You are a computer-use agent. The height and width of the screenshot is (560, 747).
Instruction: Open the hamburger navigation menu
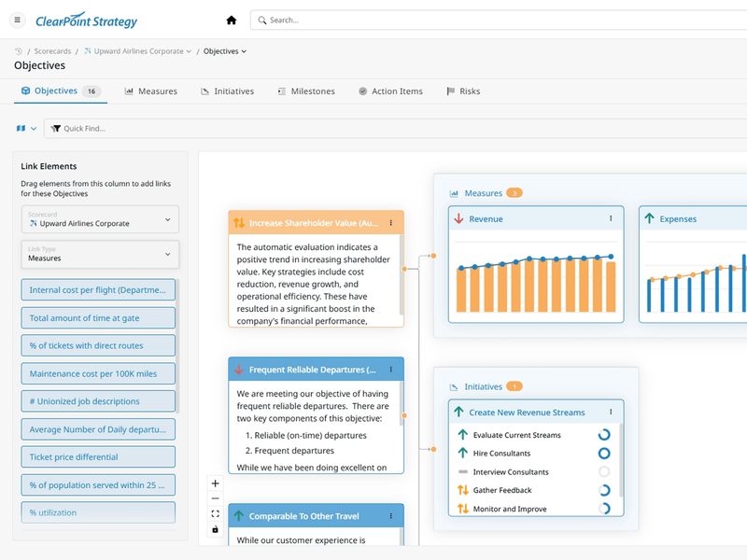(x=17, y=20)
